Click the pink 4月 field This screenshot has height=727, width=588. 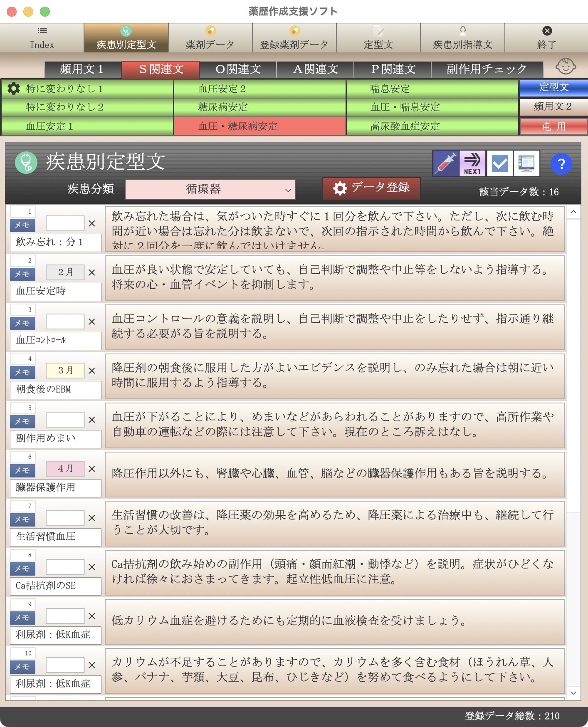coord(65,468)
